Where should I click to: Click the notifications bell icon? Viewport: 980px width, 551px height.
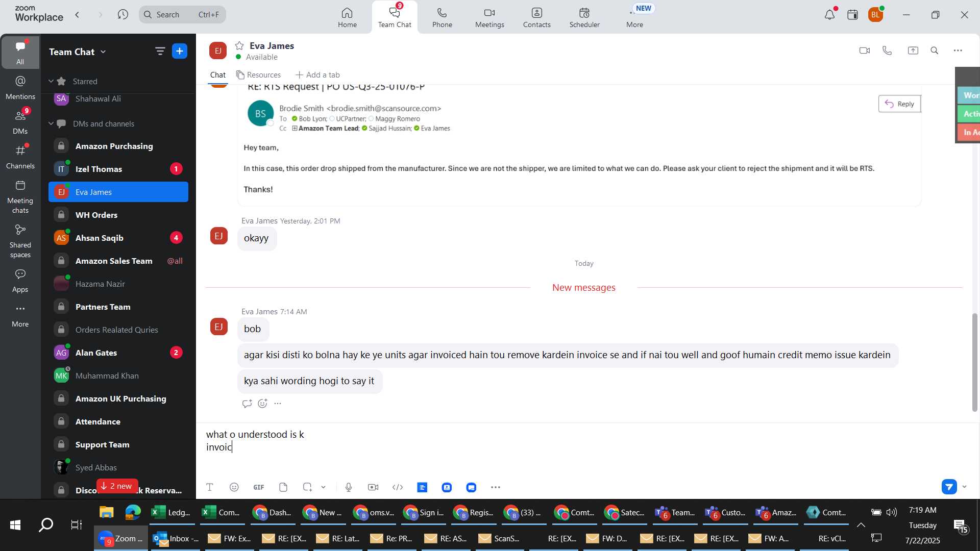829,15
